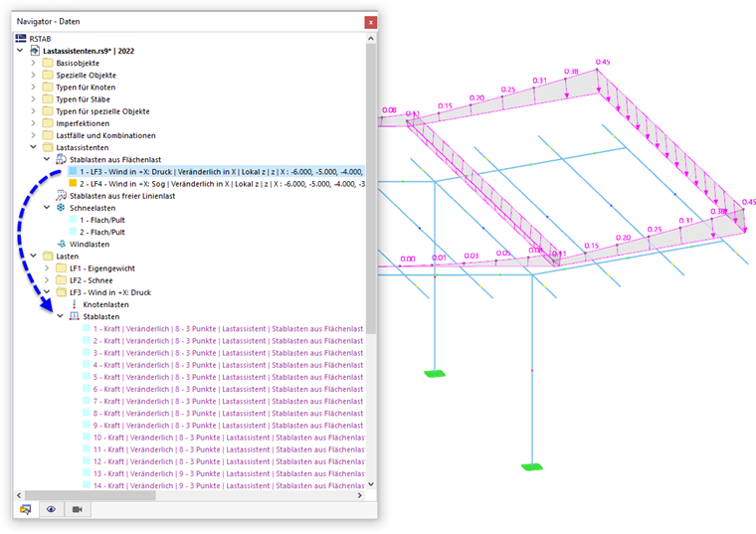Collapse the Stablasten node under LF3
This screenshot has height=534, width=756.
point(61,316)
